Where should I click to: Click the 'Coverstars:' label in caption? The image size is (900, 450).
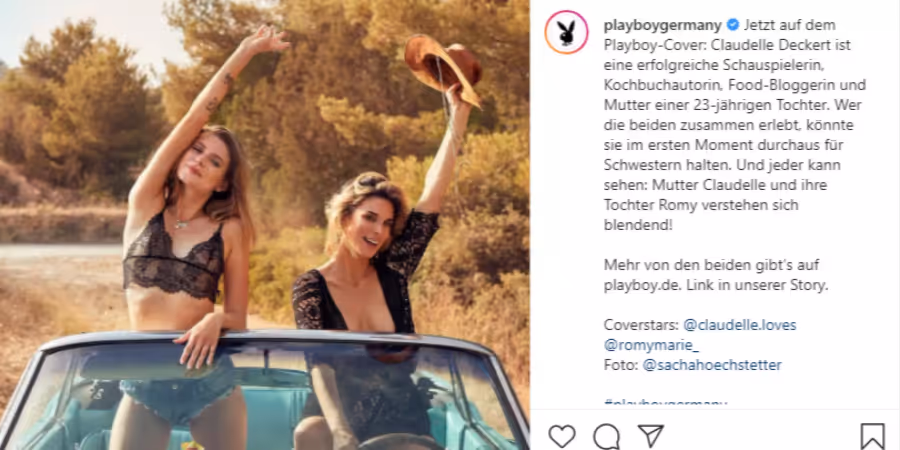pos(641,325)
